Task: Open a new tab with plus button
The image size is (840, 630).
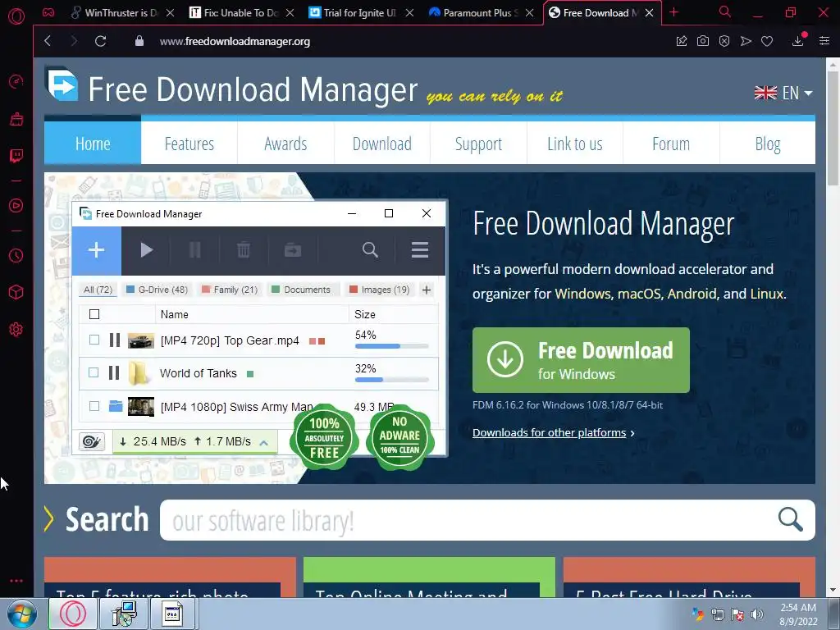Action: coord(674,11)
